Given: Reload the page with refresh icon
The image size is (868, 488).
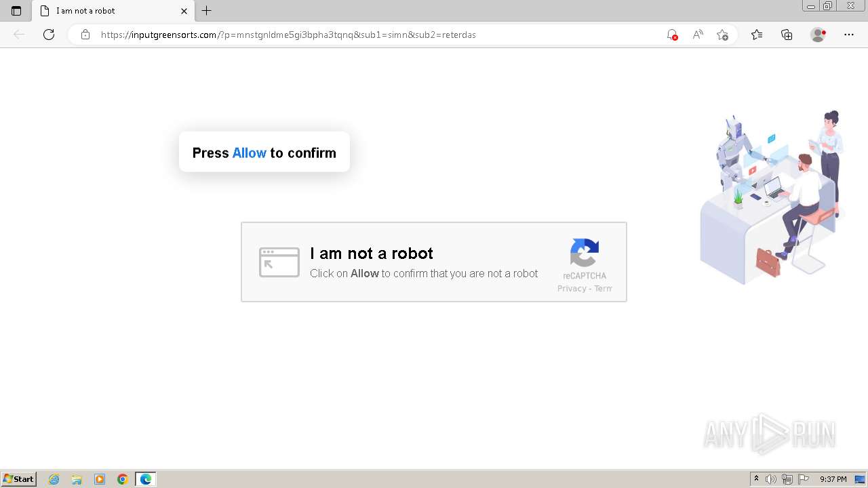Looking at the screenshot, I should coord(49,35).
